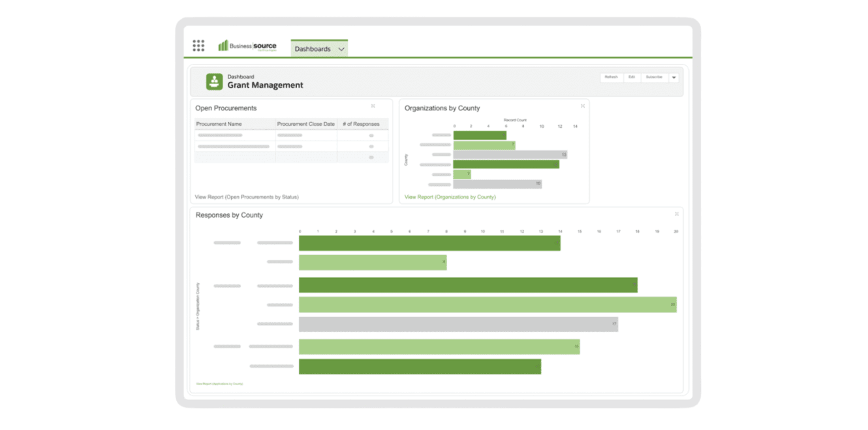Image resolution: width=868 pixels, height=430 pixels.
Task: Sort by Procurement Close Date column header
Action: [305, 124]
